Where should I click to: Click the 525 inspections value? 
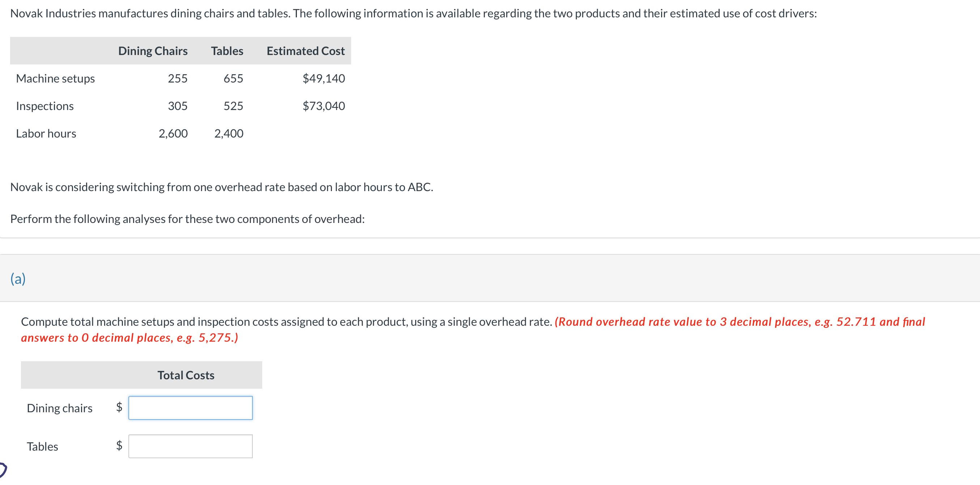click(x=233, y=106)
